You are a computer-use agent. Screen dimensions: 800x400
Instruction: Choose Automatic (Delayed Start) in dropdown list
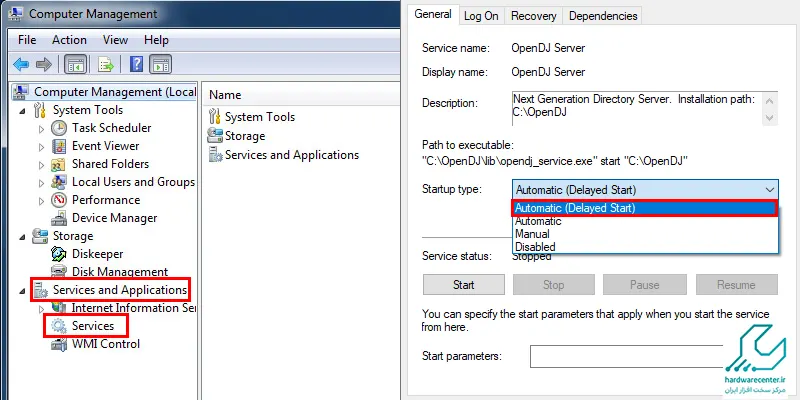click(645, 208)
